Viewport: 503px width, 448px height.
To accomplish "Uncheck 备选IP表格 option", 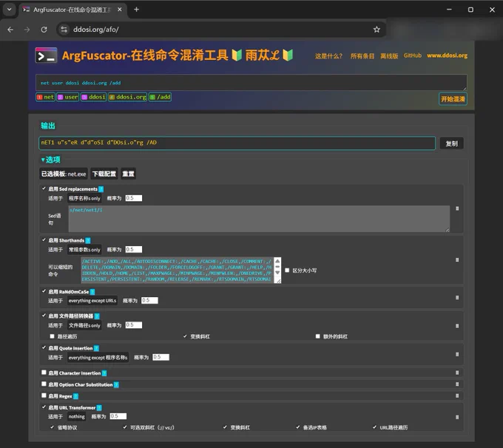I will pyautogui.click(x=298, y=427).
